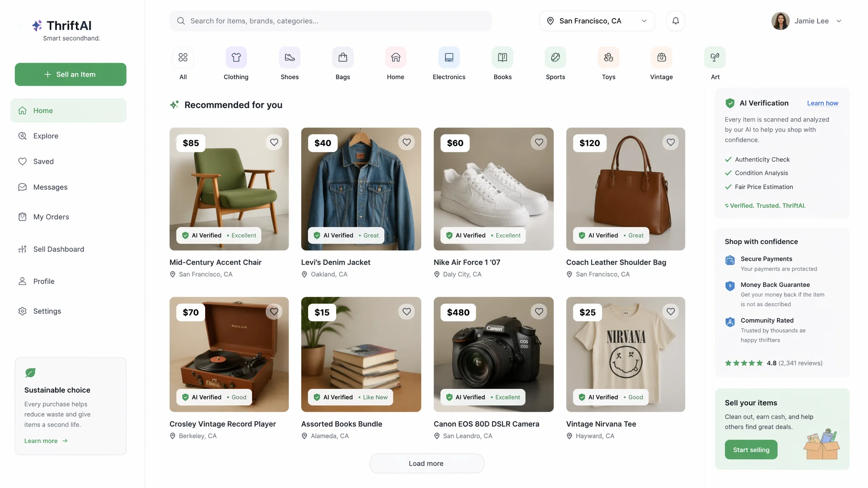This screenshot has width=868, height=488.
Task: Click the sparkle icon beside Recommended for you
Action: coord(174,105)
